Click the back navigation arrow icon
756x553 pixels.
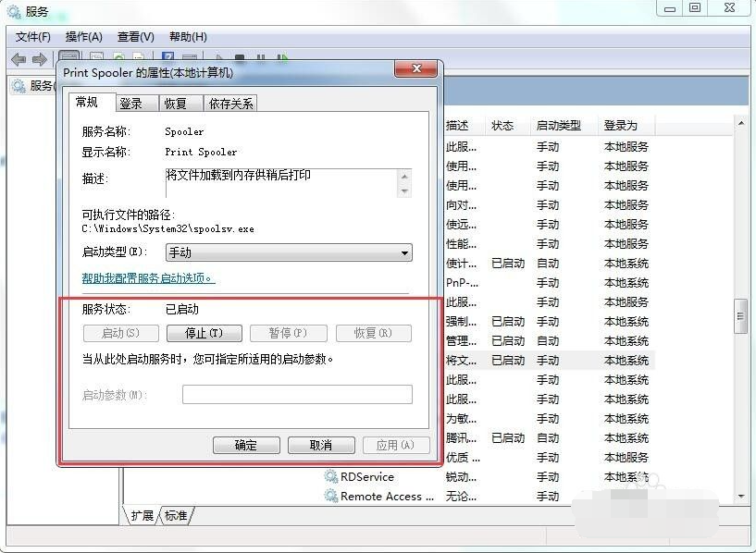(x=19, y=60)
